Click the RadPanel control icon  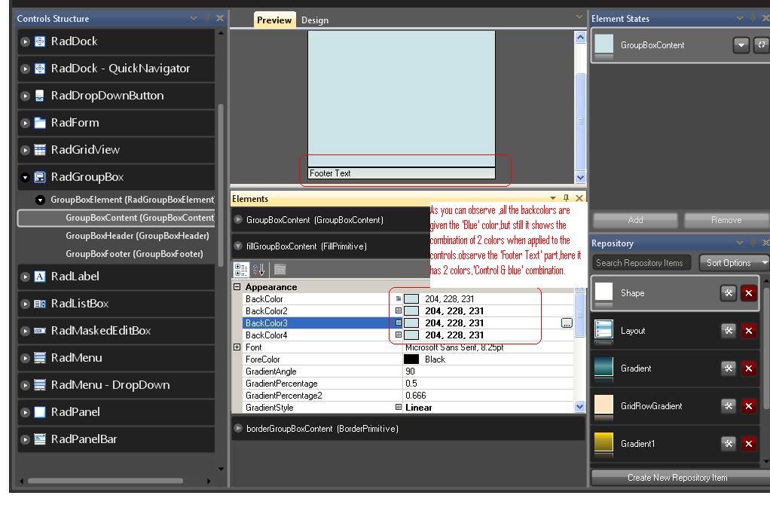pos(40,412)
